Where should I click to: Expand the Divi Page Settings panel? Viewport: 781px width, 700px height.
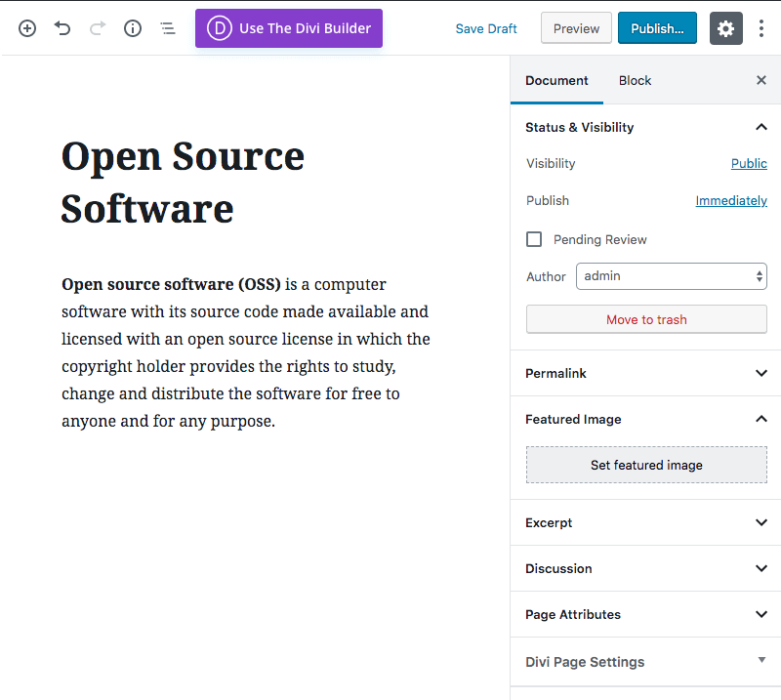click(645, 661)
